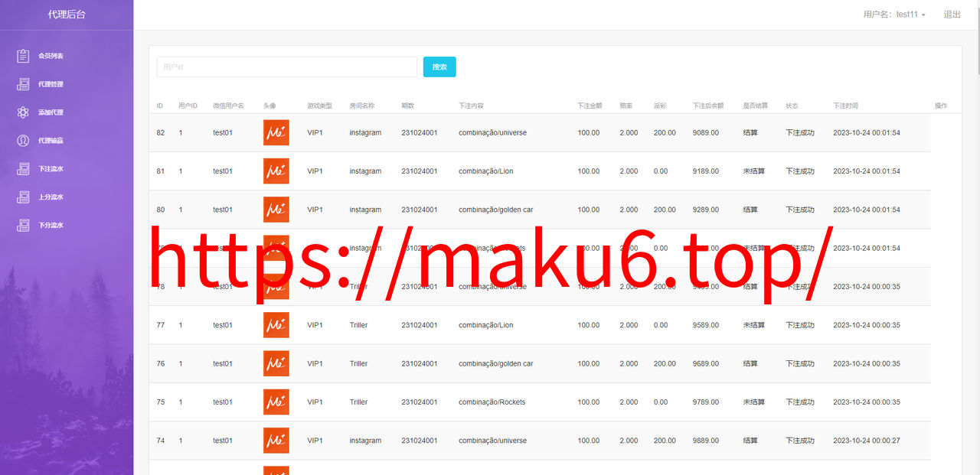This screenshot has height=475, width=980.
Task: Click the avatar image in row 82
Action: (276, 132)
